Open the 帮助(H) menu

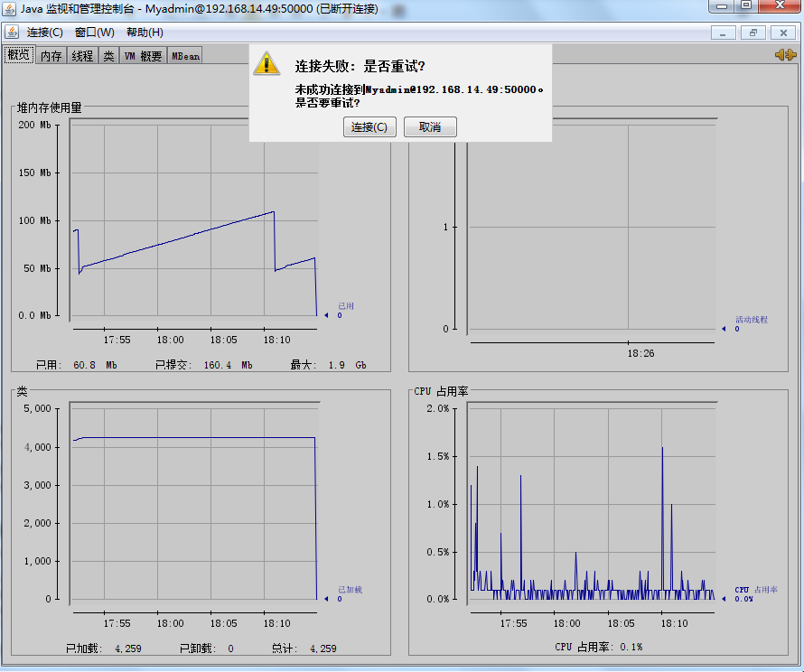145,33
